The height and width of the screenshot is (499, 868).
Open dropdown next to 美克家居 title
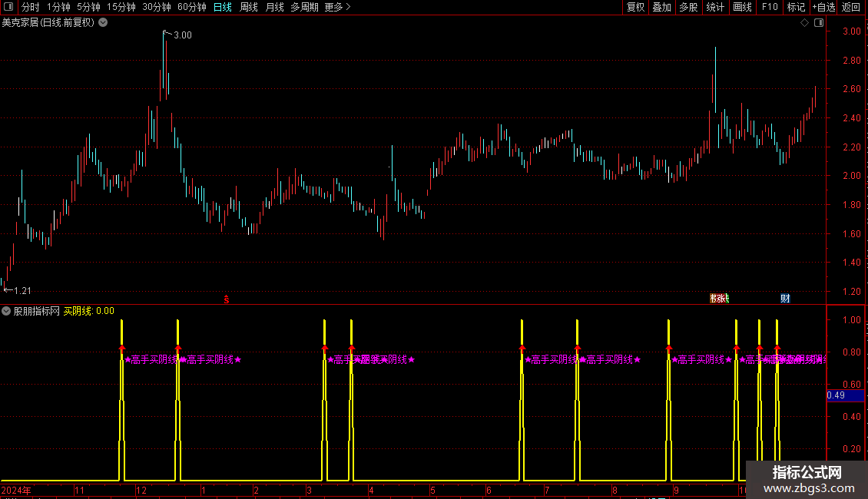103,23
